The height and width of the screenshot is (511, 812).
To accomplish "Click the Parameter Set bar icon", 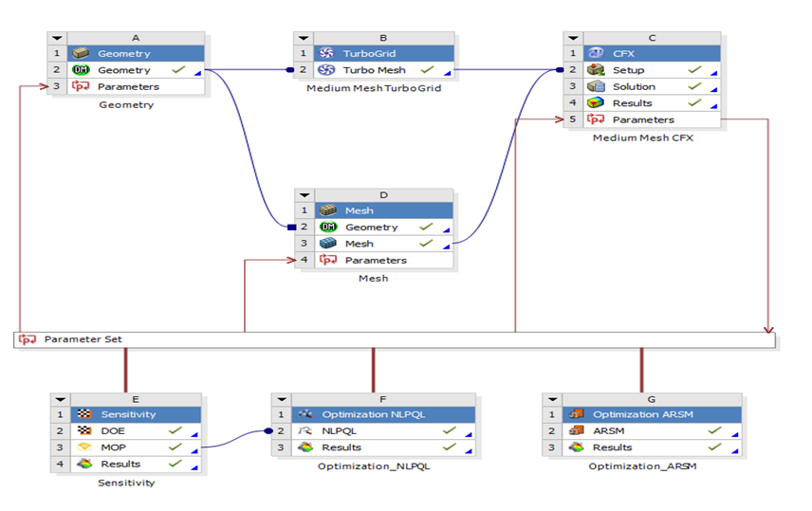I will tap(28, 339).
